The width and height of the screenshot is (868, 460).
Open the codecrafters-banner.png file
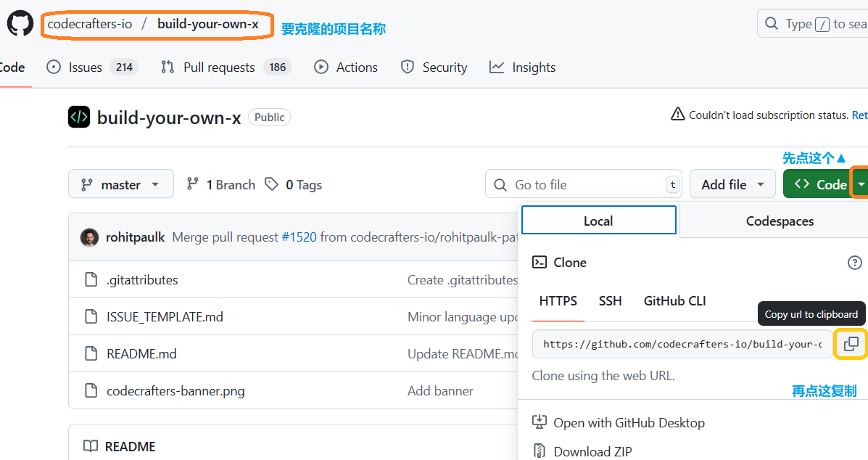[175, 391]
